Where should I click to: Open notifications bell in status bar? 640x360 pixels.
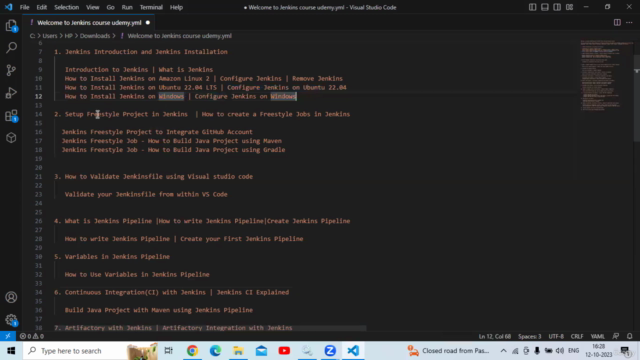pyautogui.click(x=629, y=336)
